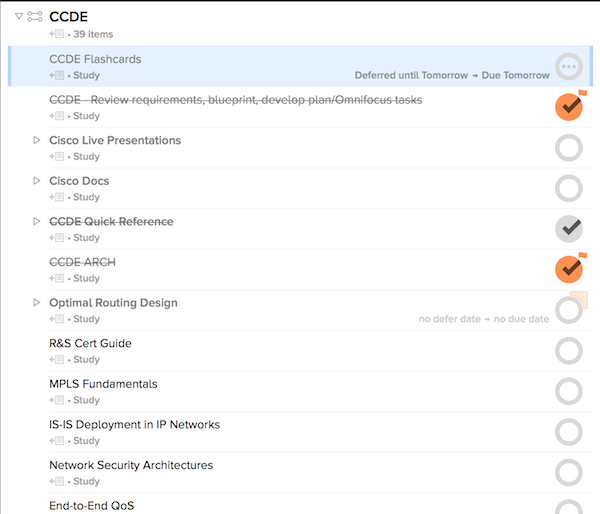
Task: Uncheck the completed CCDE ARCH task
Action: pyautogui.click(x=569, y=269)
